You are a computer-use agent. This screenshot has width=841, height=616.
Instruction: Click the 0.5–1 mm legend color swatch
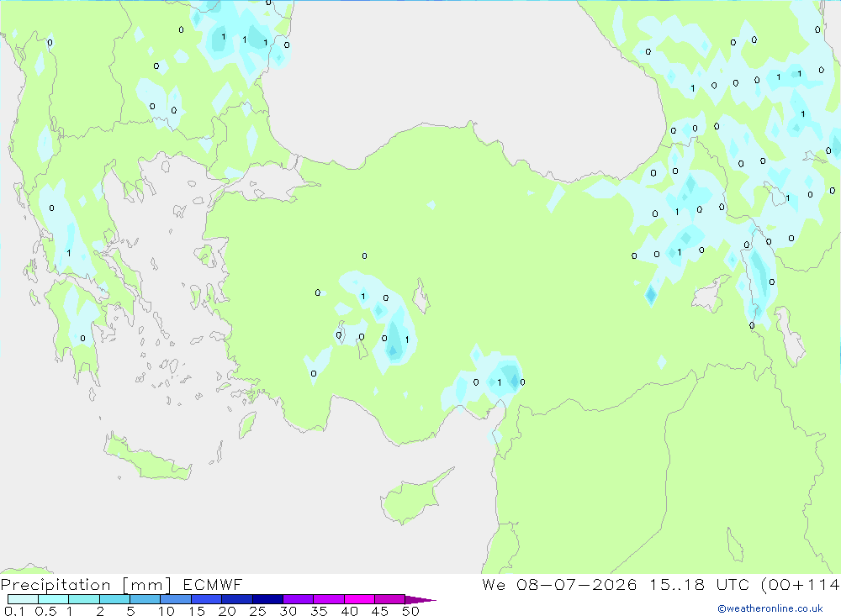pyautogui.click(x=53, y=599)
